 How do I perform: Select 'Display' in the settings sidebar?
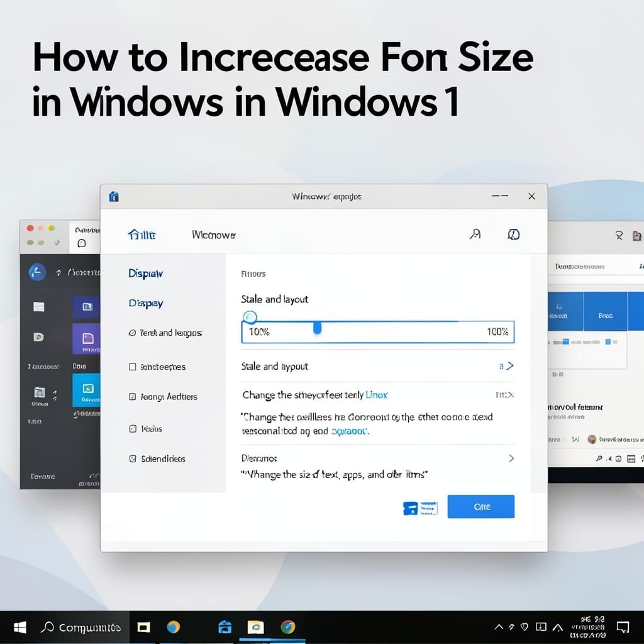tap(146, 304)
